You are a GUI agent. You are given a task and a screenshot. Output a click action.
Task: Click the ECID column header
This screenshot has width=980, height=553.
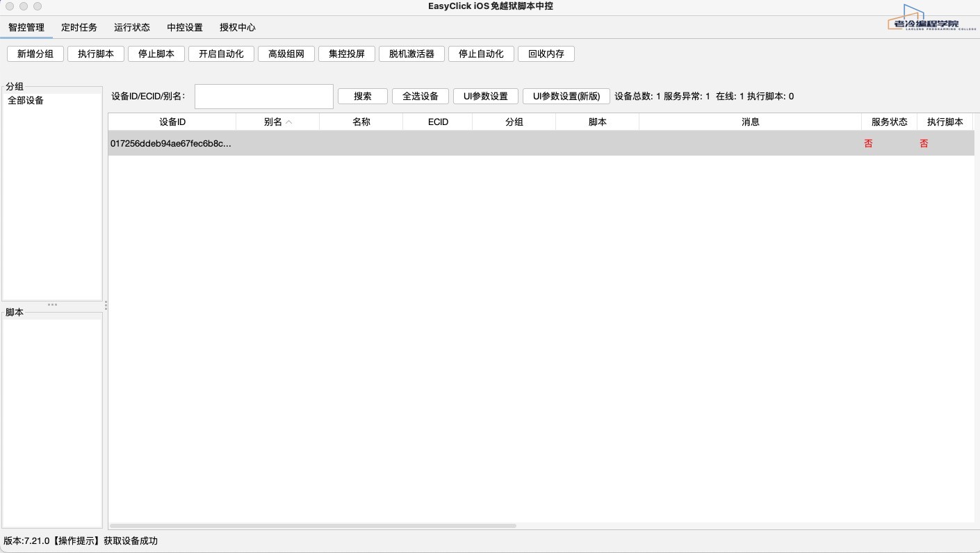coord(438,122)
